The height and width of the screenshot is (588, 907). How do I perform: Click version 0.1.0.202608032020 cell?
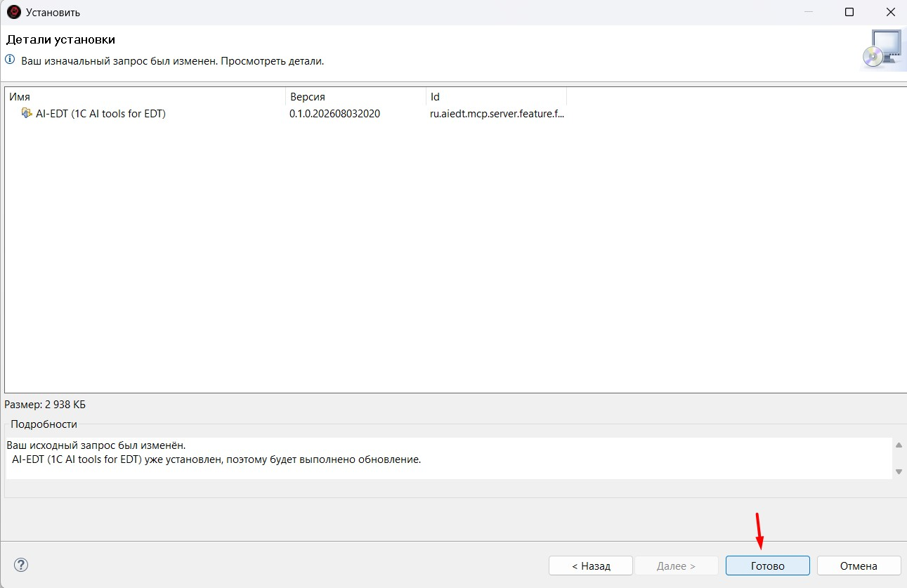[x=334, y=113]
